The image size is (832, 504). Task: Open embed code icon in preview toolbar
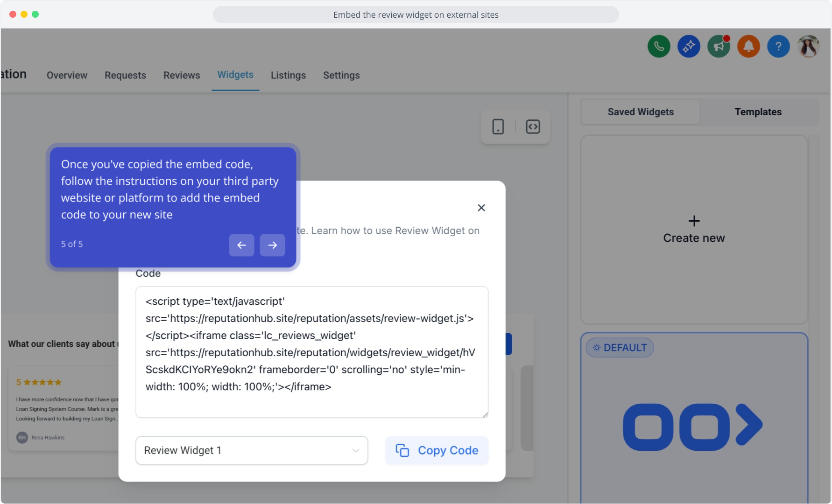[533, 126]
